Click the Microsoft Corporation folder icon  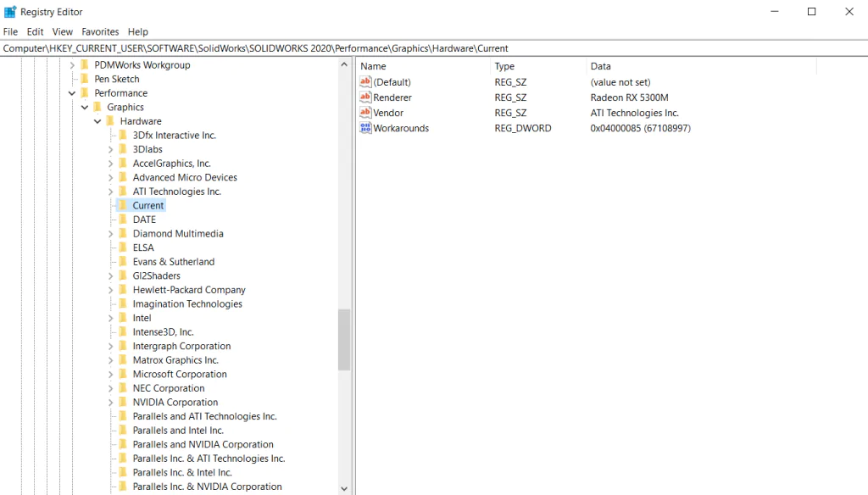pos(123,374)
